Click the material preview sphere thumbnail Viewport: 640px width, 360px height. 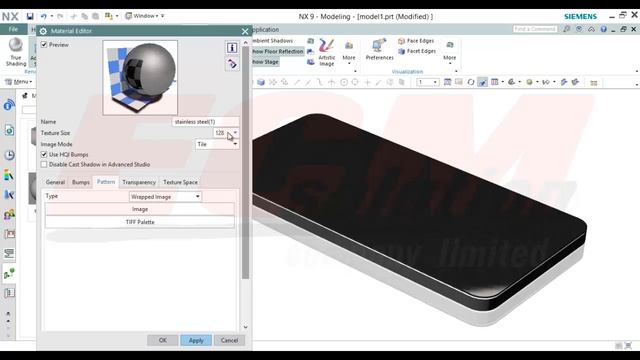(x=140, y=78)
